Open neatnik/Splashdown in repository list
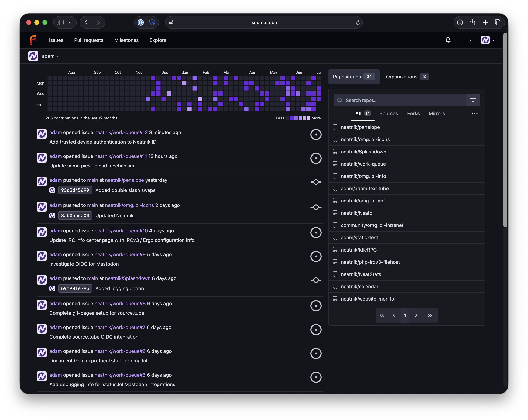Image resolution: width=528 pixels, height=420 pixels. [x=364, y=152]
